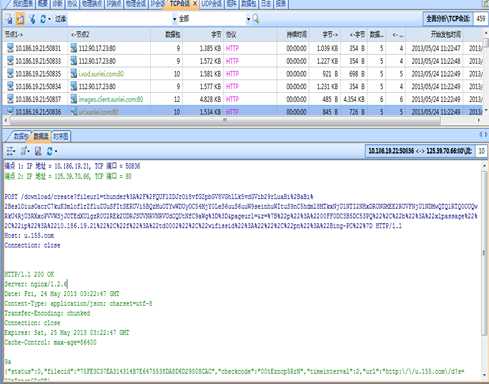Close the TCP会话 tab with its X
This screenshot has width=489, height=384.
[195, 4]
